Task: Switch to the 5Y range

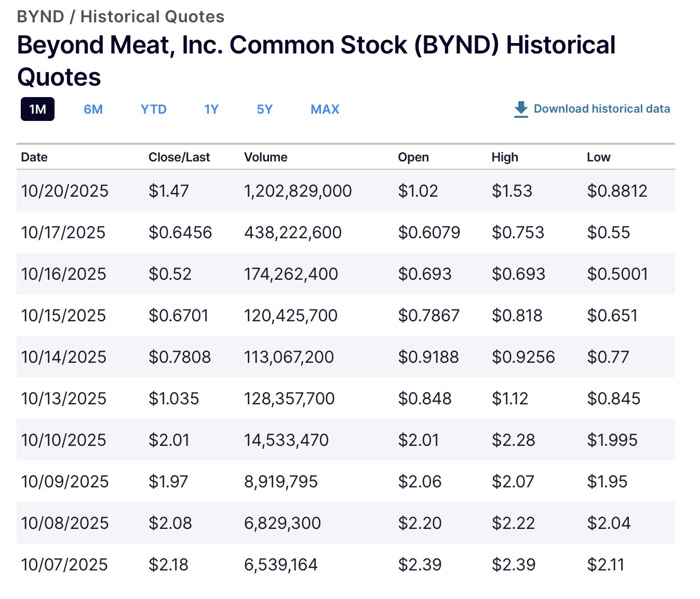Action: pos(265,110)
